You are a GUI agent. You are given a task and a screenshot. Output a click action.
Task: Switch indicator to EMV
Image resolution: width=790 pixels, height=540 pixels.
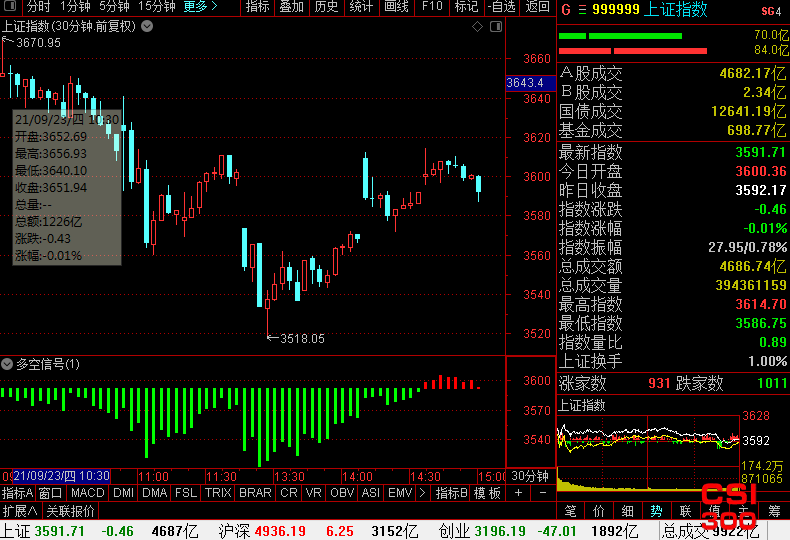(x=400, y=493)
